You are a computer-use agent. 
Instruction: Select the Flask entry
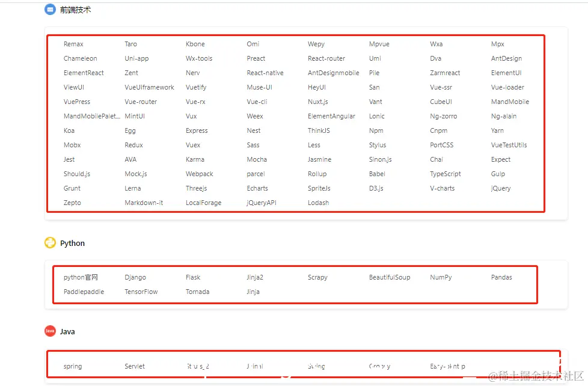tap(193, 277)
